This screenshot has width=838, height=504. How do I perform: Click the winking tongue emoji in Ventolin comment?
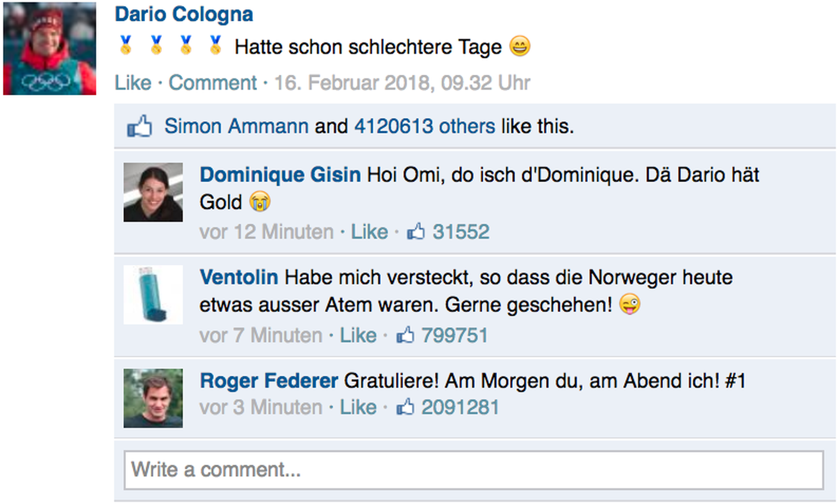(x=630, y=304)
